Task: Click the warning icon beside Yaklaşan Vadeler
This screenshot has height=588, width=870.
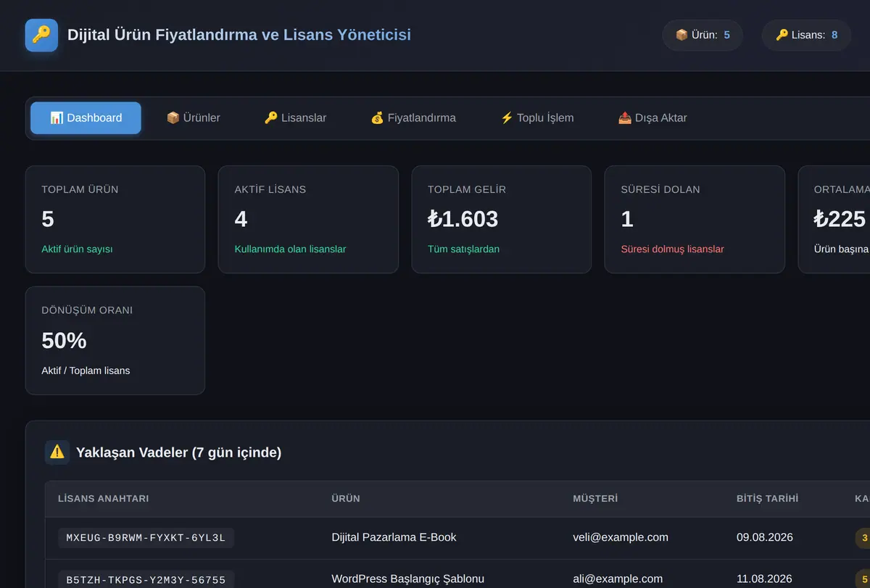Action: coord(57,452)
